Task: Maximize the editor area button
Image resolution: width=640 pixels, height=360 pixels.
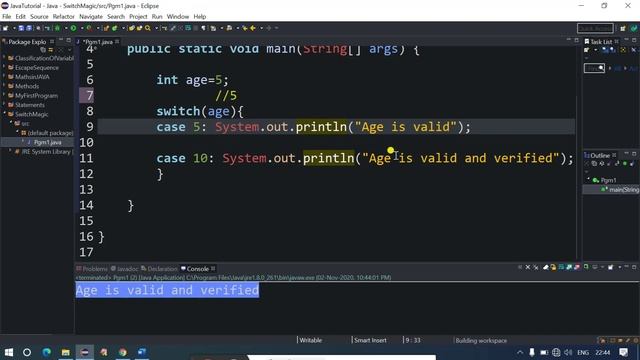Action: [x=576, y=40]
